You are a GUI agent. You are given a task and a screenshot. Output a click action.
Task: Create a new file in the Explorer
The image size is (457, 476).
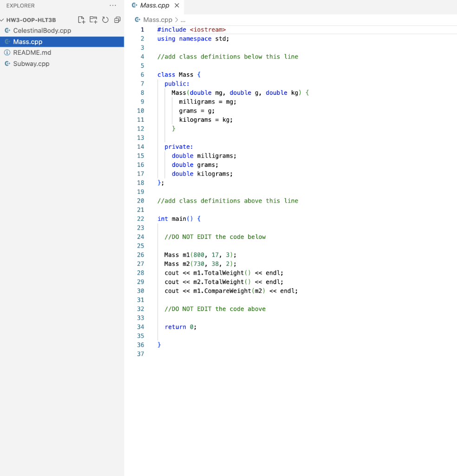point(81,20)
